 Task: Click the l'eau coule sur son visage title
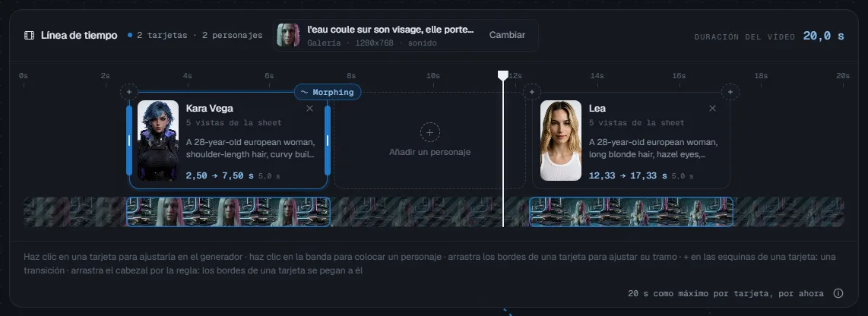pyautogui.click(x=390, y=30)
